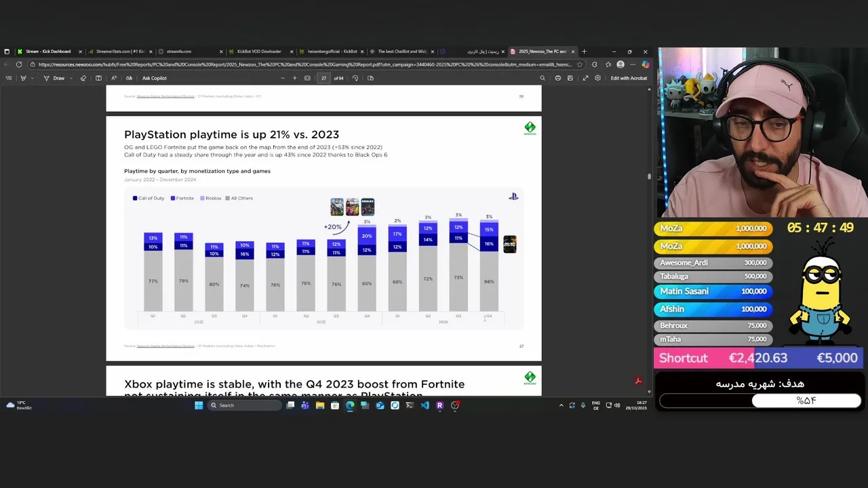Click the taskbar weather widget 13°C
Screen dimensions: 868x488
[19, 405]
